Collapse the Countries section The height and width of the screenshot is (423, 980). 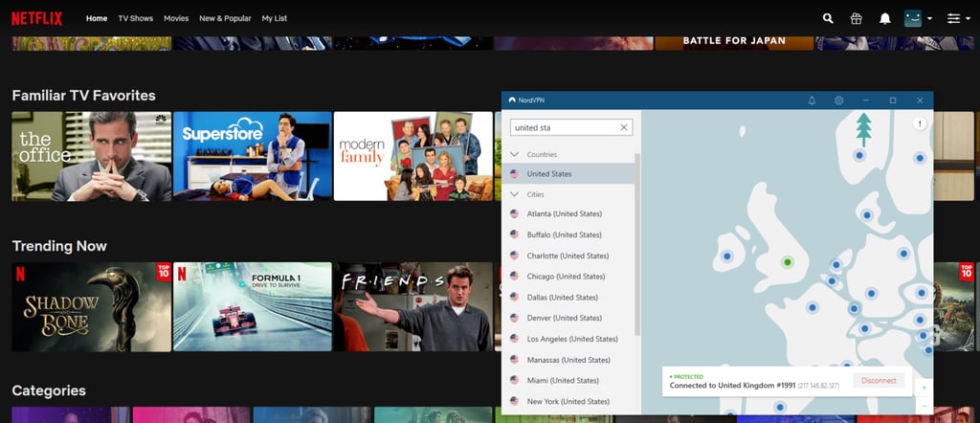click(x=514, y=154)
